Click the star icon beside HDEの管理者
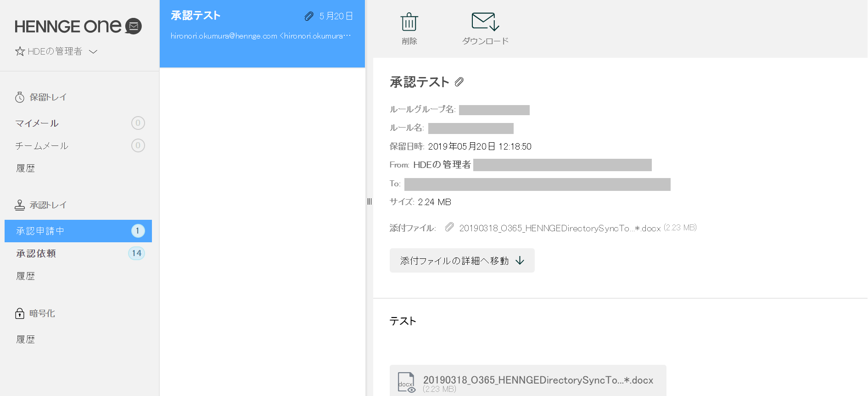Viewport: 868px width, 396px height. tap(20, 51)
